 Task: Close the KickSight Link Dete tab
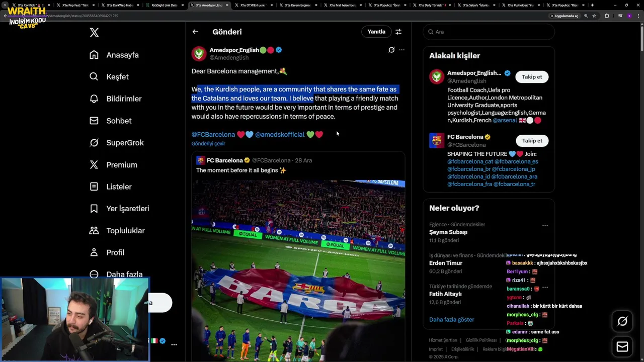[x=183, y=5]
